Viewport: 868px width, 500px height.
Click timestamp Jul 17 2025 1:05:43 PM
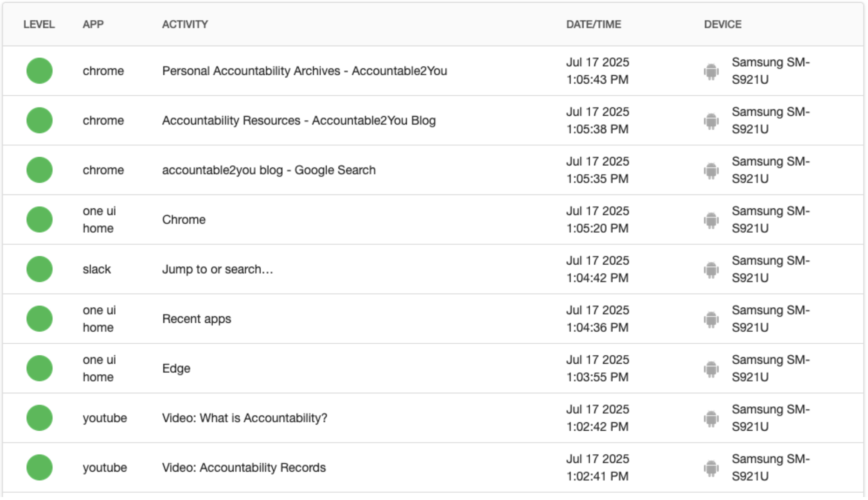click(x=598, y=71)
